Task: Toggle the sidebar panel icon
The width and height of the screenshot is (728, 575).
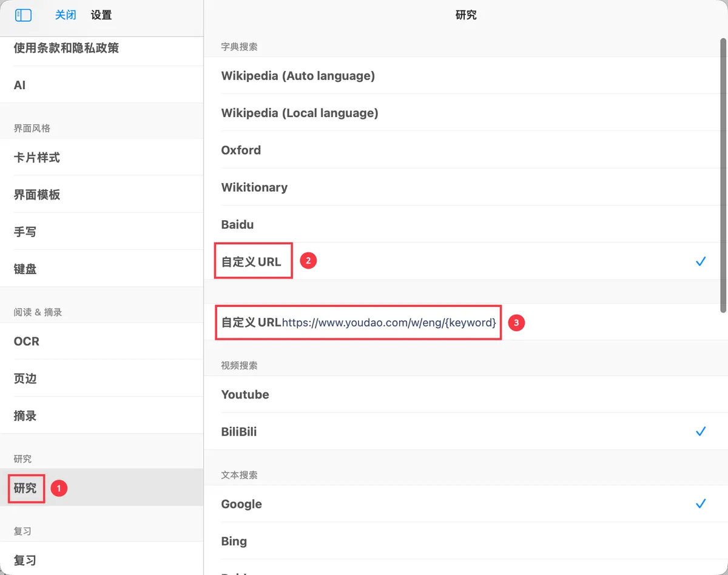Action: [23, 15]
